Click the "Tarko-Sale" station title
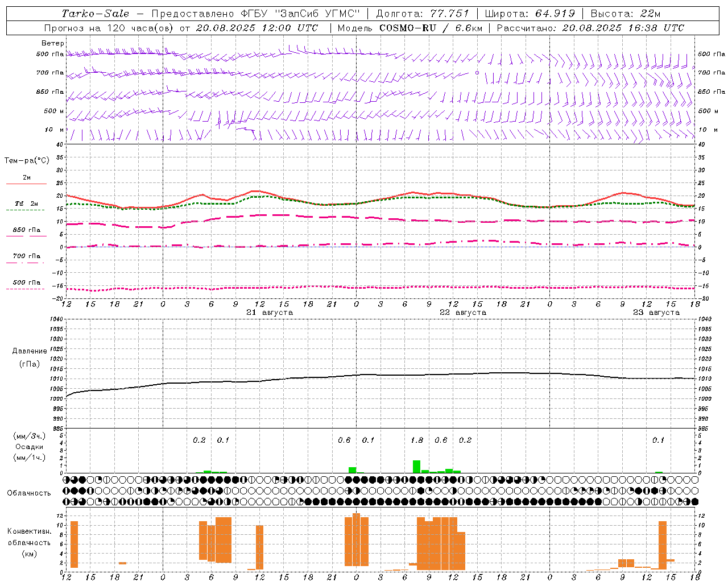The width and height of the screenshot is (728, 582). (x=96, y=14)
